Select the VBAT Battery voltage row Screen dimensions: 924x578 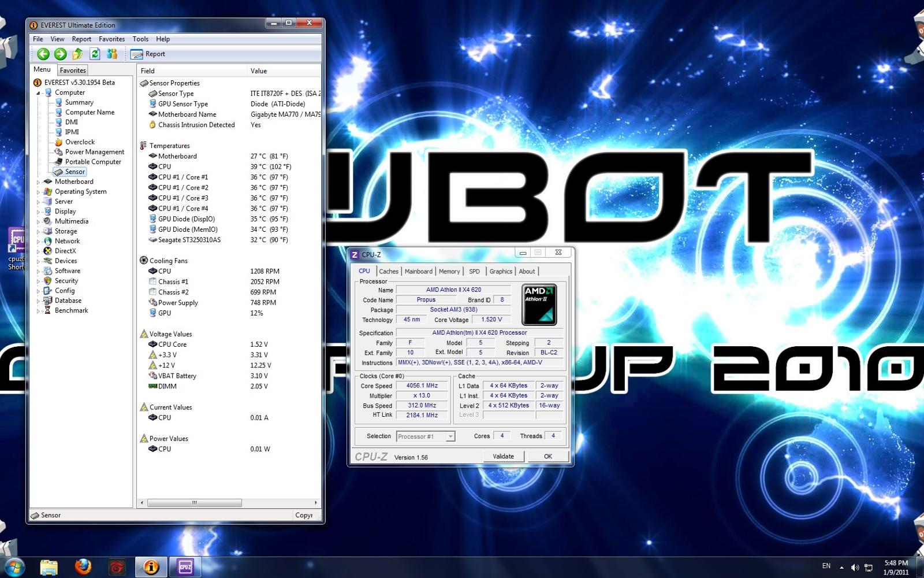pos(229,376)
